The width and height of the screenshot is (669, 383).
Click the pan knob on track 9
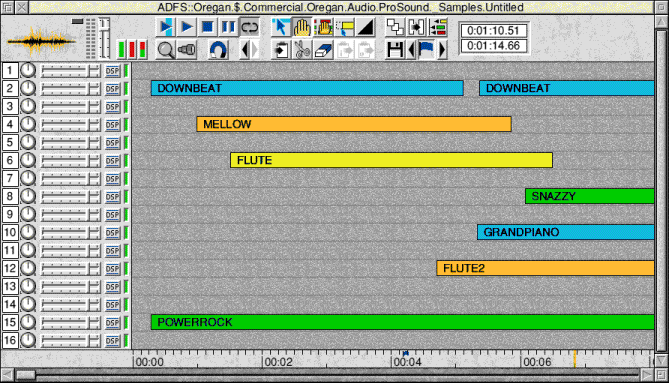[28, 215]
